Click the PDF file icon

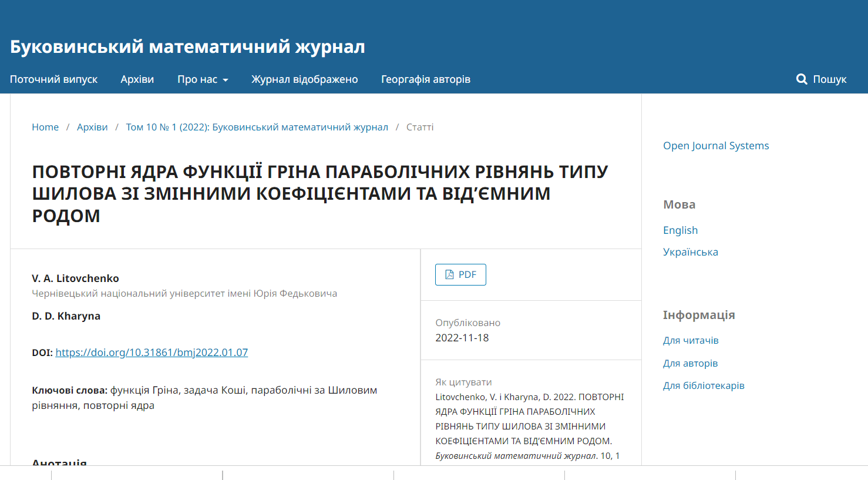coord(449,274)
